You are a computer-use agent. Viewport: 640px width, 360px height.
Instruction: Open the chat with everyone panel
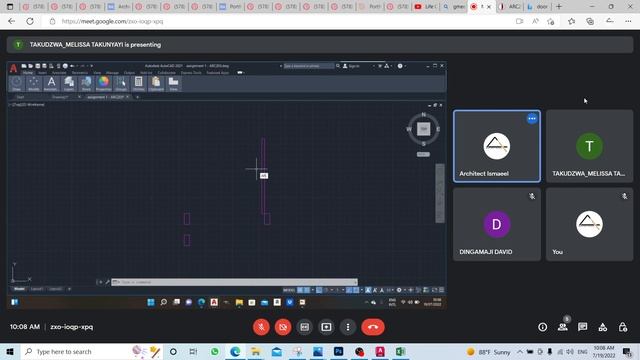[582, 327]
